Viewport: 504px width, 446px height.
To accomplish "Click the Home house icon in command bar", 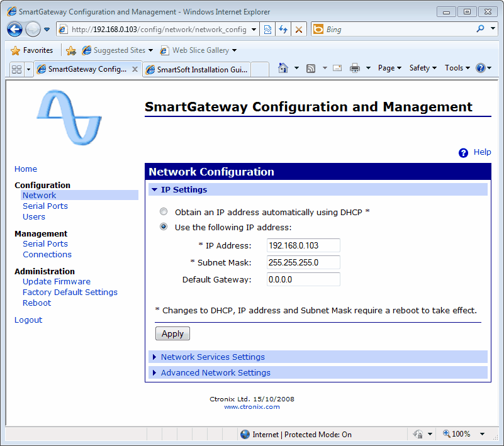I will coord(283,68).
